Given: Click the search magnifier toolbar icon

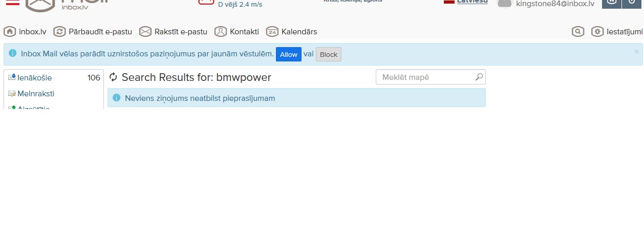Looking at the screenshot, I should tap(578, 32).
